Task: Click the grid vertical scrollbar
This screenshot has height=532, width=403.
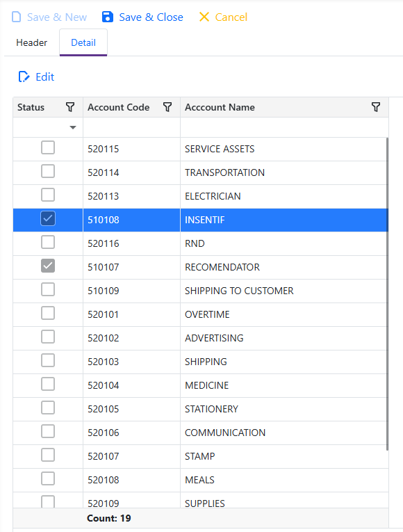Action: pos(387,294)
